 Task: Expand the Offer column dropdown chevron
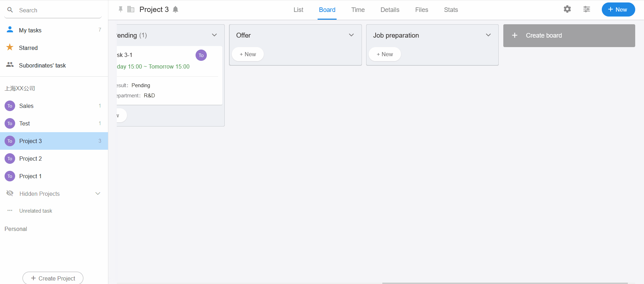pos(351,35)
